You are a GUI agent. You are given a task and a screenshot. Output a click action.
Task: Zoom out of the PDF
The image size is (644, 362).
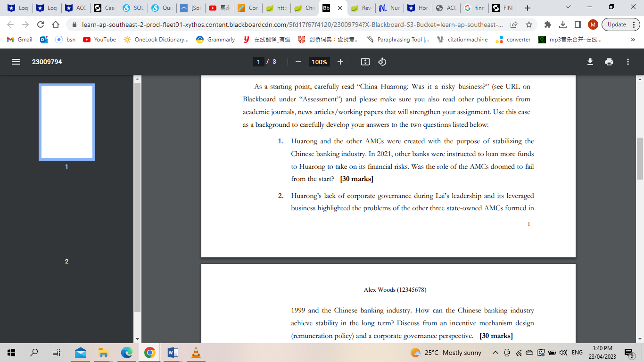pyautogui.click(x=298, y=62)
